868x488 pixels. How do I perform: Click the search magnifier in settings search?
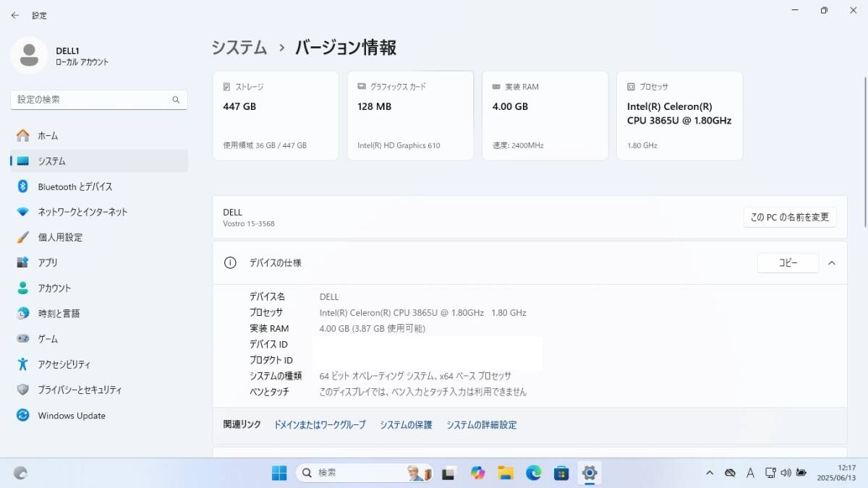pyautogui.click(x=176, y=100)
